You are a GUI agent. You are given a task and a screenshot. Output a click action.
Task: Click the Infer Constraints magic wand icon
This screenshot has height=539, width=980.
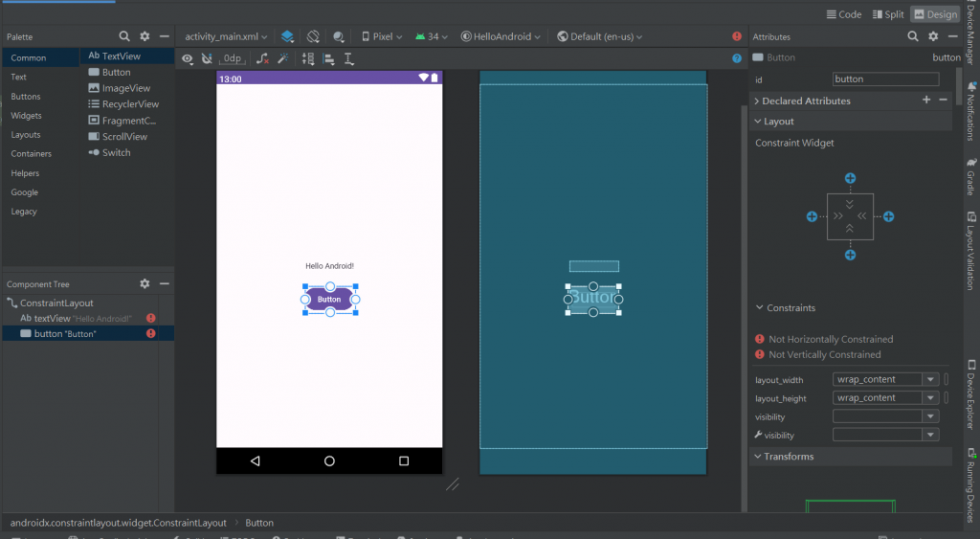tap(284, 58)
